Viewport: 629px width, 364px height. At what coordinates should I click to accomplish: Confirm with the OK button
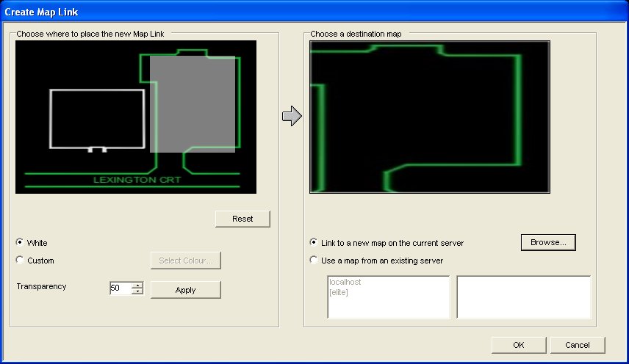point(519,345)
